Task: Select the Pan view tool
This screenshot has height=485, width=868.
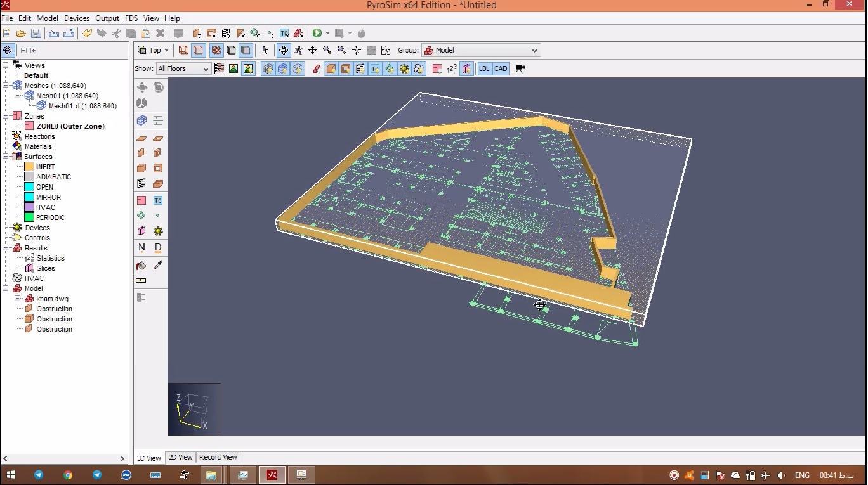Action: tap(312, 50)
